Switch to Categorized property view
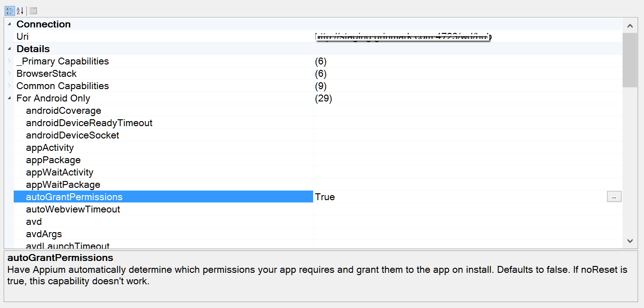This screenshot has width=644, height=308. 9,11
